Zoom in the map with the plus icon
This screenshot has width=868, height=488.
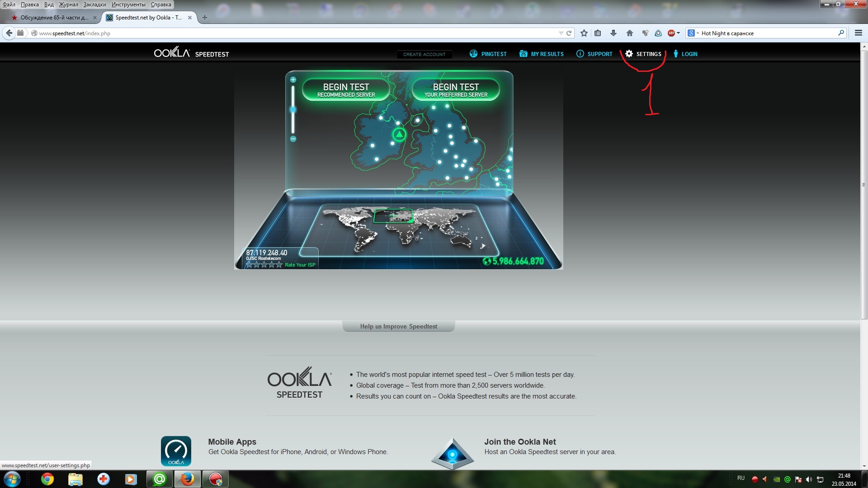click(x=293, y=80)
